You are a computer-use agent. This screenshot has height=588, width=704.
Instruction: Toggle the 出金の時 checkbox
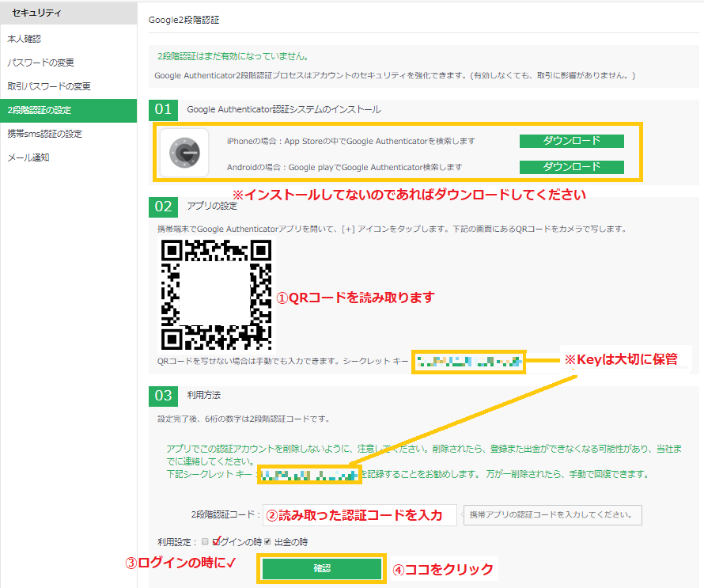tap(267, 542)
